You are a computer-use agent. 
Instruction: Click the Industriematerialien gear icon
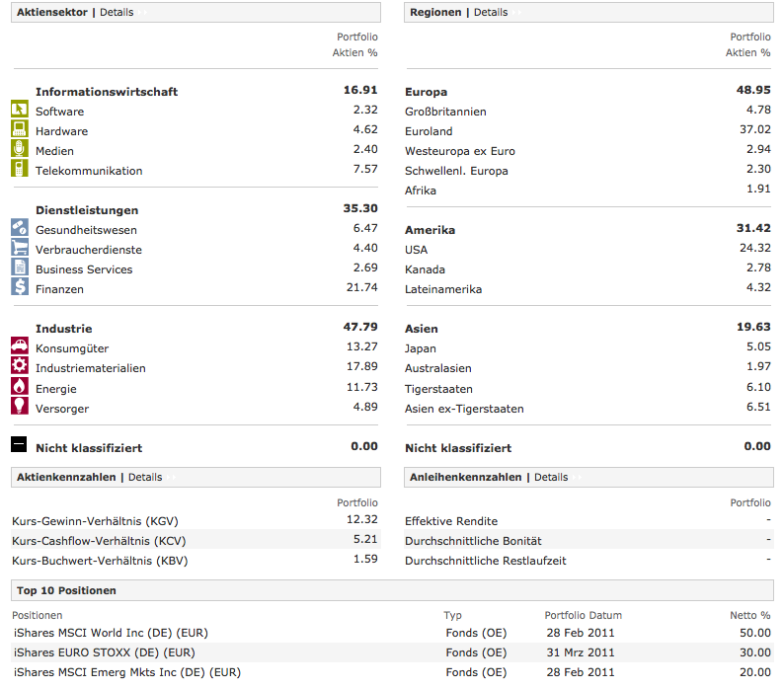pyautogui.click(x=19, y=366)
